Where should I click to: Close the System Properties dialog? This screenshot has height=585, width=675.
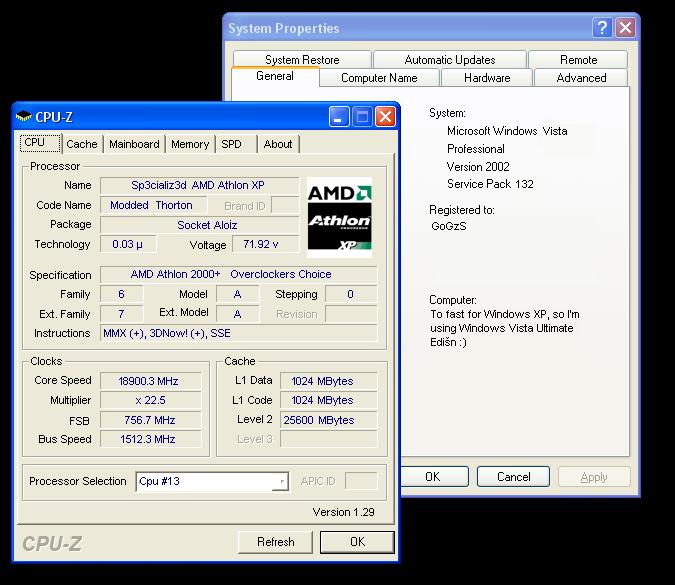(x=626, y=28)
